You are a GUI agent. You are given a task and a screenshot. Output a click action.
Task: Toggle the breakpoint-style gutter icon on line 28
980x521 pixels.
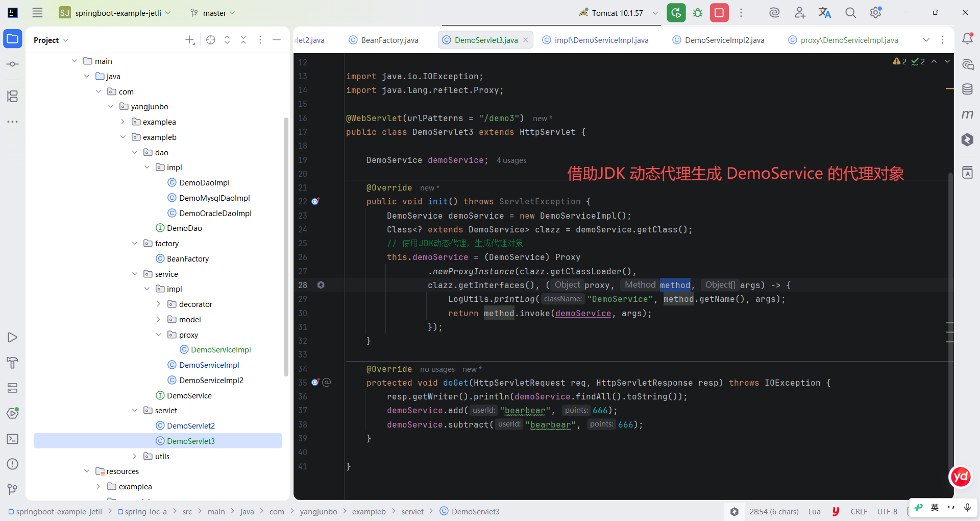321,285
